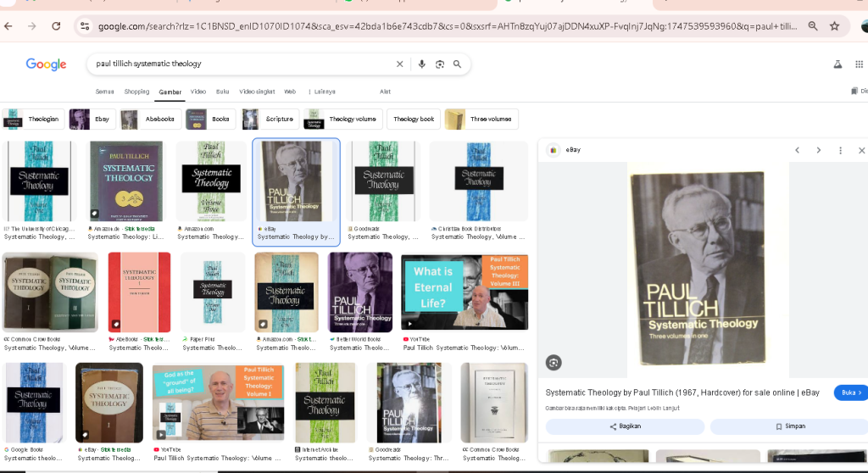This screenshot has height=473, width=868.
Task: Go forward in browser history
Action: click(32, 26)
